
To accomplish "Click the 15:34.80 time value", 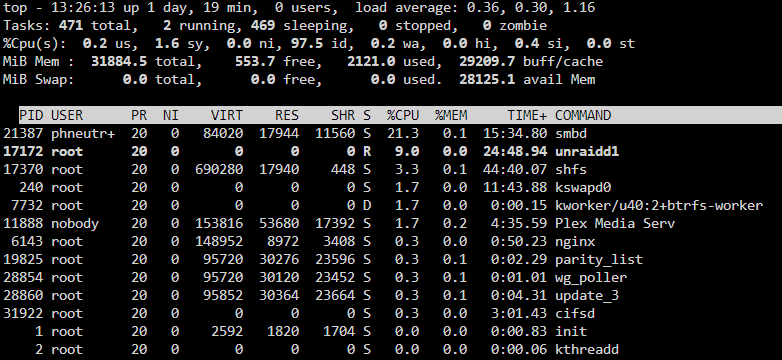I will pyautogui.click(x=515, y=134).
